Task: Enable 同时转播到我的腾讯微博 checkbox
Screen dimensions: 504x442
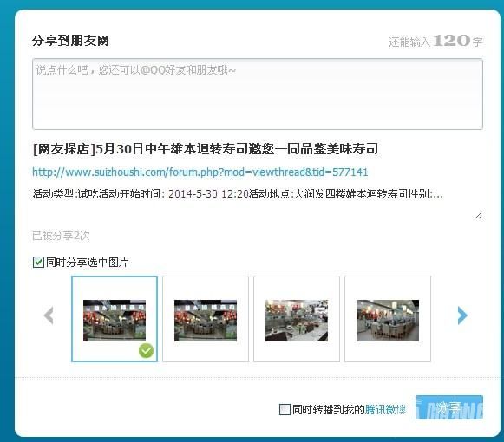Action: coord(285,410)
